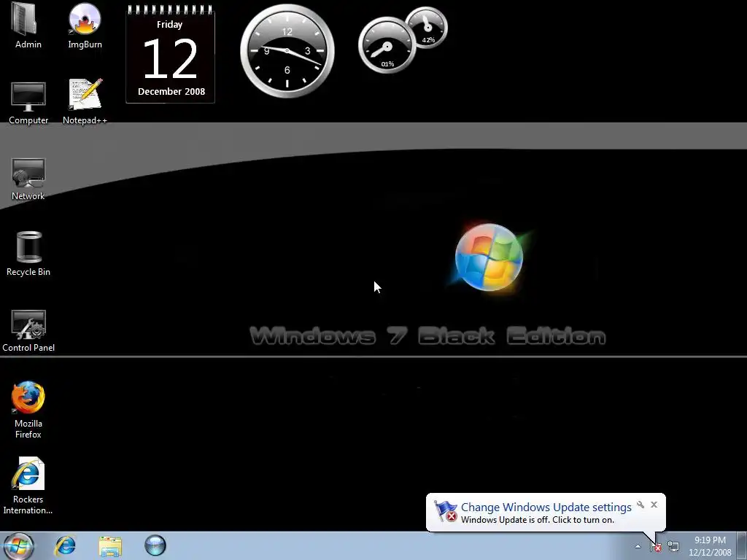Show hidden system tray icons

[638, 546]
